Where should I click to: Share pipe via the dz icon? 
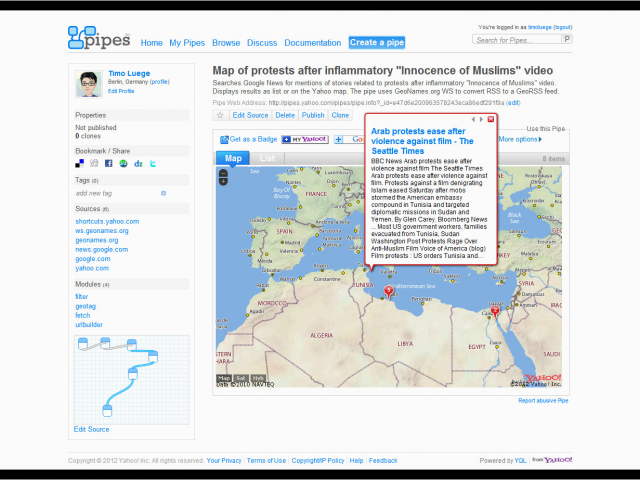pos(138,164)
